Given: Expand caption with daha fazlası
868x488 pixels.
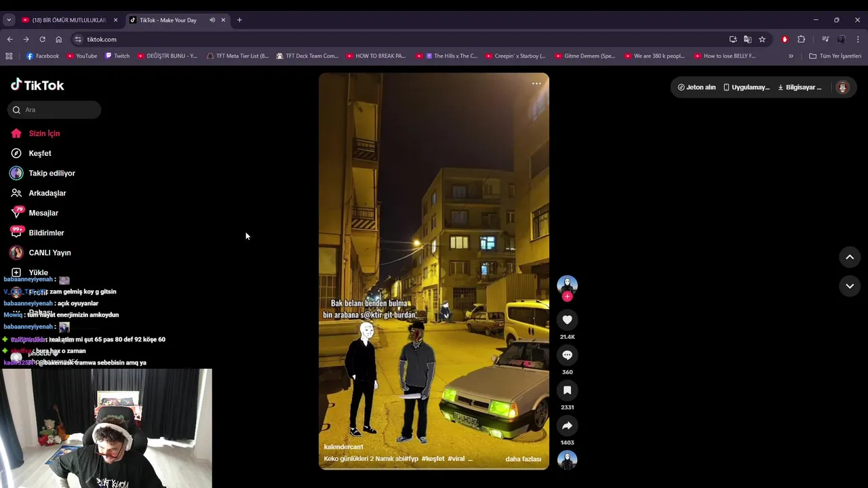Looking at the screenshot, I should point(523,459).
